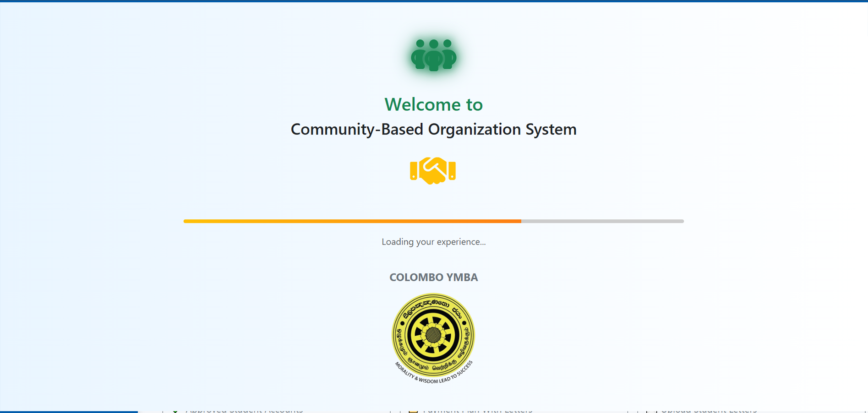Click the green people group icon
The width and height of the screenshot is (868, 413).
[x=433, y=55]
